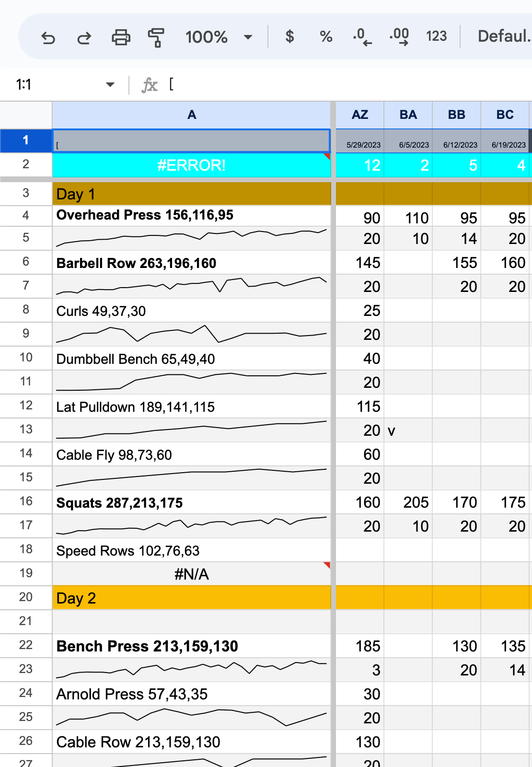Image resolution: width=532 pixels, height=767 pixels.
Task: Click the fx function icon
Action: pos(150,85)
